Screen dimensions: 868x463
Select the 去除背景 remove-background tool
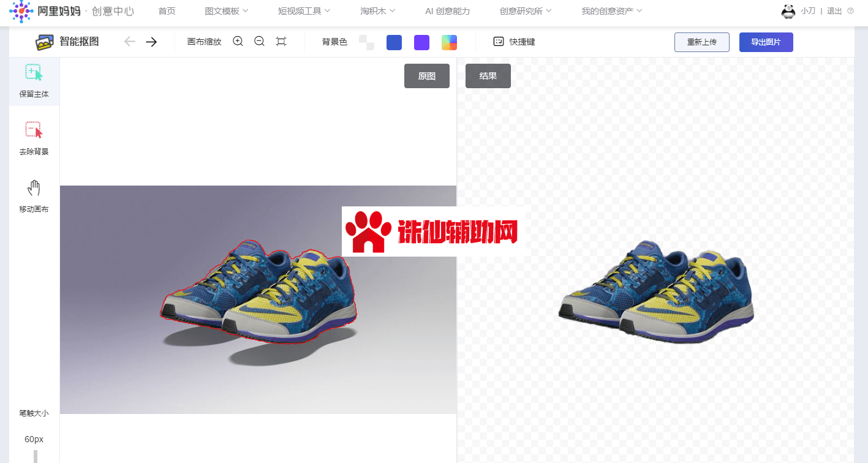(x=34, y=138)
